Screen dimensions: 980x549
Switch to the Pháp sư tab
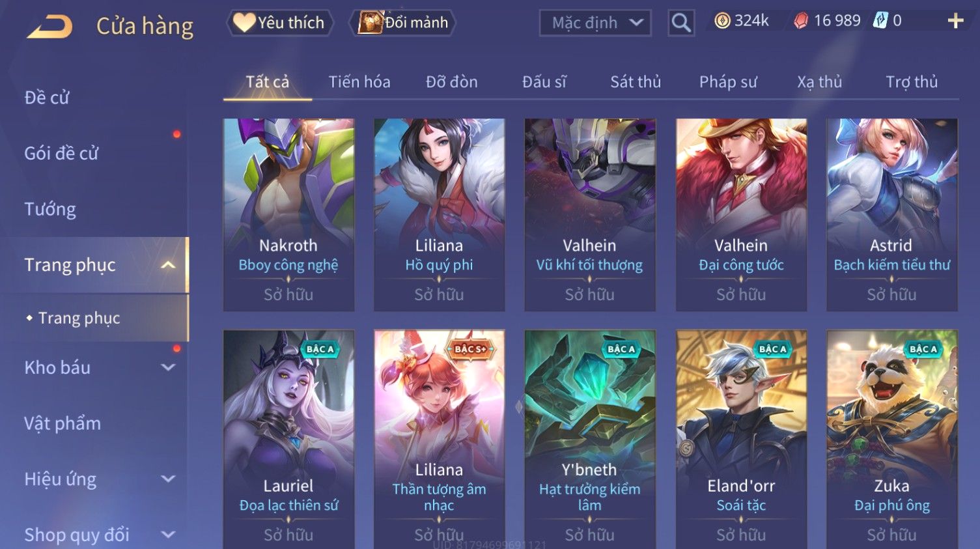coord(728,82)
